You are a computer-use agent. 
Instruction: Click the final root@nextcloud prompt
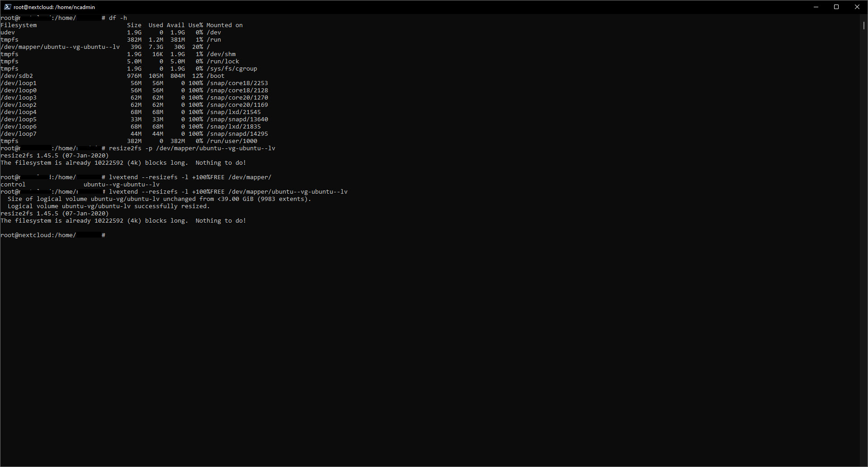[x=53, y=235]
